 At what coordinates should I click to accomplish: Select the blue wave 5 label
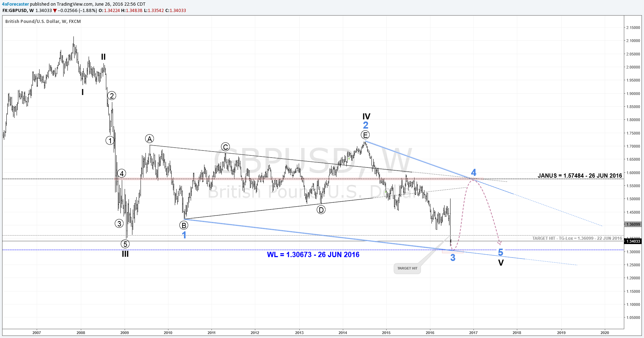point(500,252)
